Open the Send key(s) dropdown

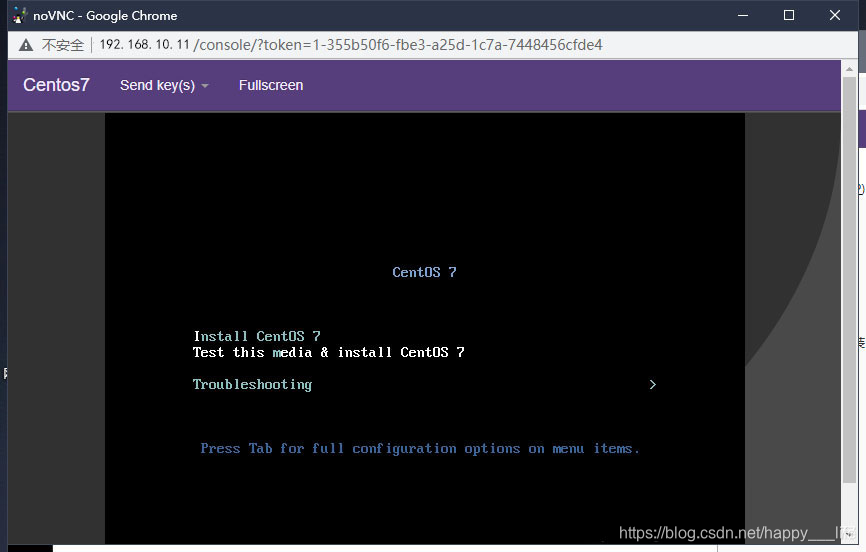pyautogui.click(x=164, y=86)
